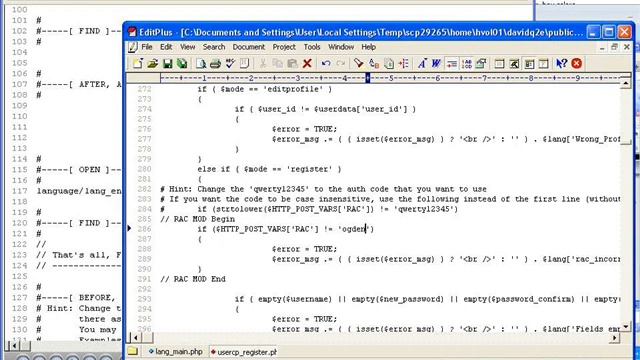Toggle the line number display icon

467,64
